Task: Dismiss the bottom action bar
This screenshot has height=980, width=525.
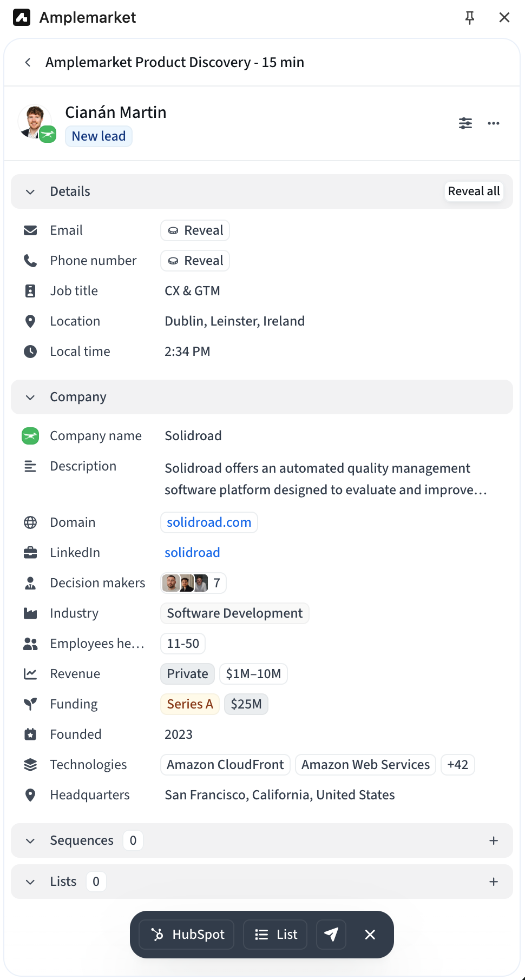Action: pyautogui.click(x=370, y=935)
